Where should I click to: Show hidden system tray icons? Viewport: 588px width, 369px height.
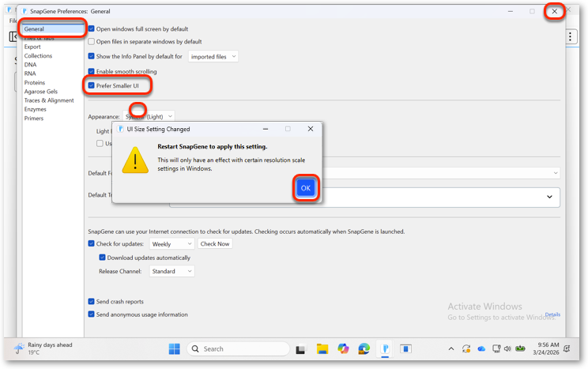451,348
